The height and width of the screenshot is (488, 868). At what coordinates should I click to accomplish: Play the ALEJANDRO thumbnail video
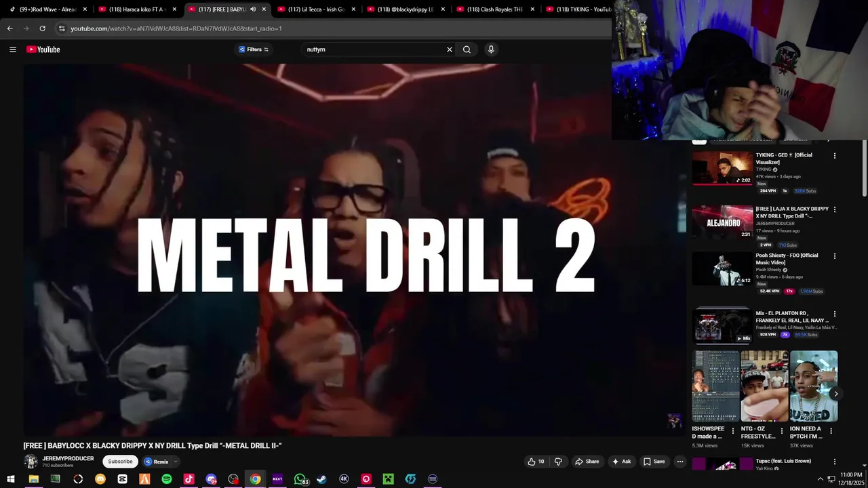pos(722,222)
